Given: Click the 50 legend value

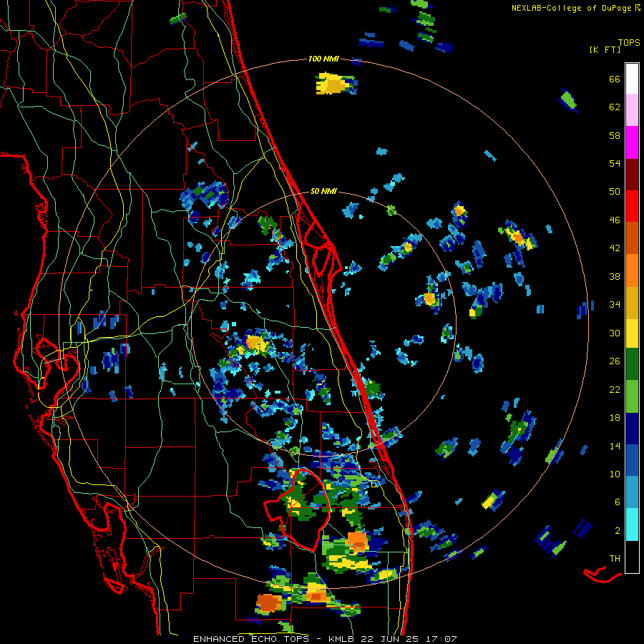Looking at the screenshot, I should click(615, 192).
